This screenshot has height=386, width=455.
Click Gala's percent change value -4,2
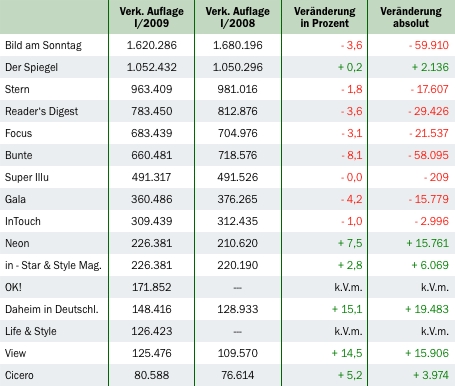coord(352,199)
